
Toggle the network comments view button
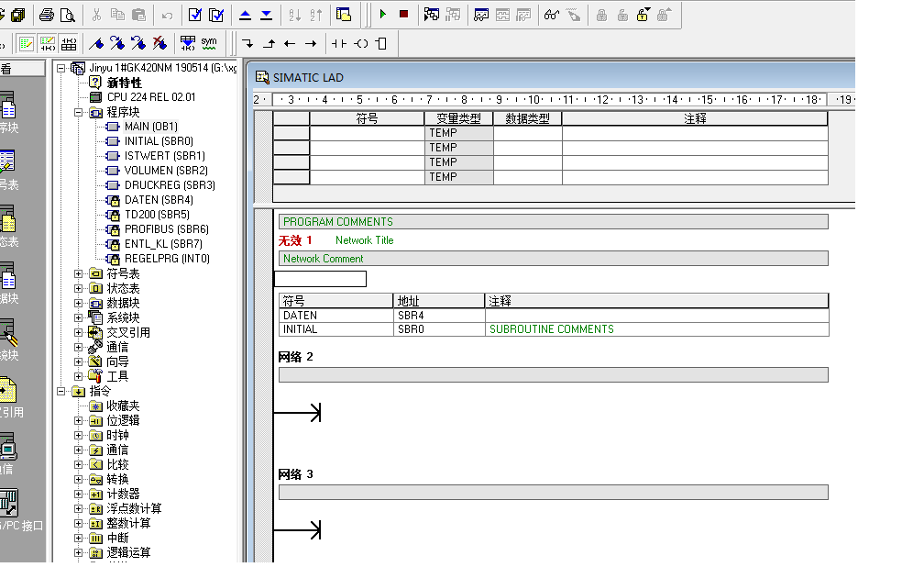pyautogui.click(x=48, y=43)
